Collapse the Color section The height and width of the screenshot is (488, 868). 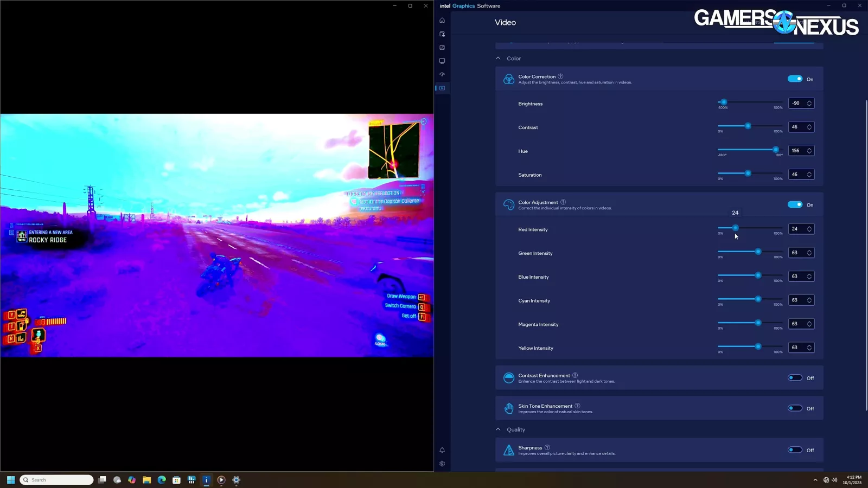(x=498, y=59)
